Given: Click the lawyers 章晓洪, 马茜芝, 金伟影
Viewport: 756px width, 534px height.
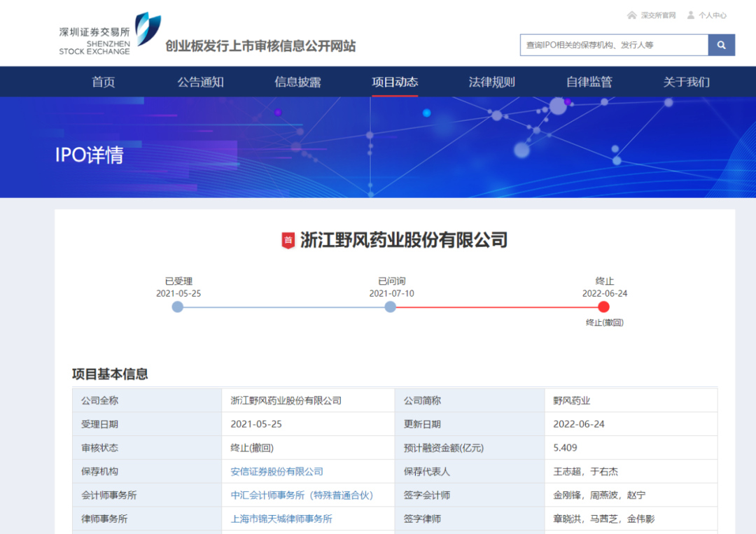Looking at the screenshot, I should click(604, 519).
